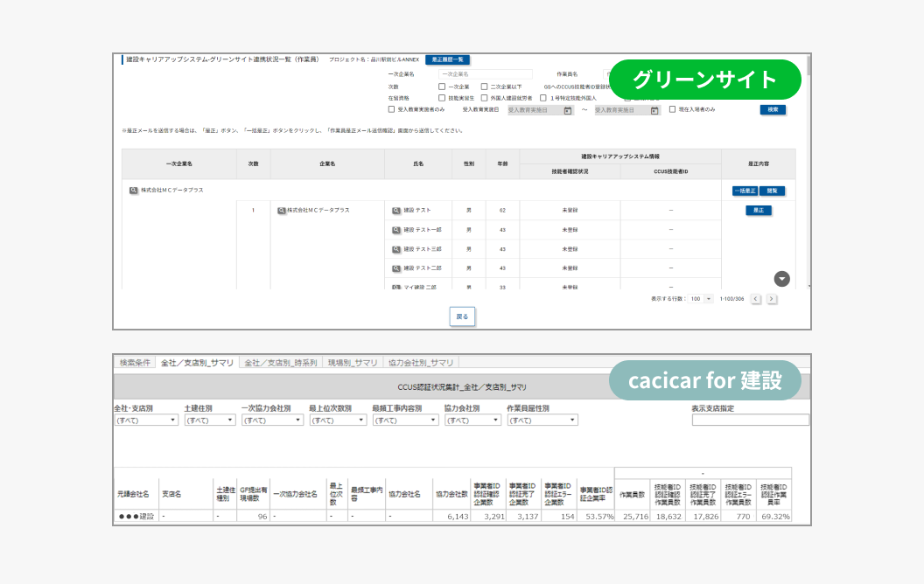
Task: Go to the previous results page arrow
Action: tap(755, 299)
